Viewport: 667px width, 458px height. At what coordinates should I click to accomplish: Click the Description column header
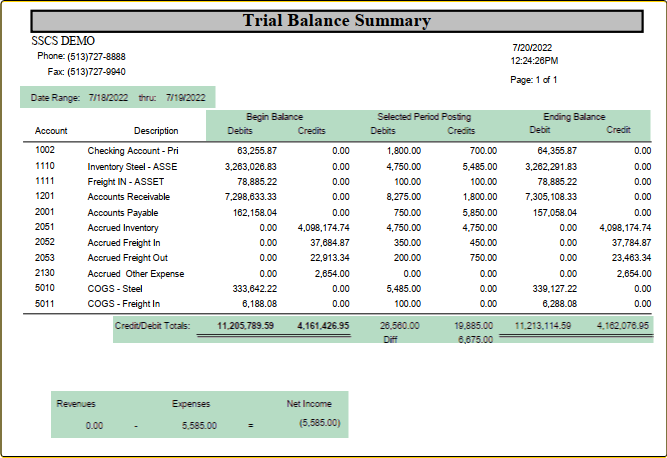(156, 131)
